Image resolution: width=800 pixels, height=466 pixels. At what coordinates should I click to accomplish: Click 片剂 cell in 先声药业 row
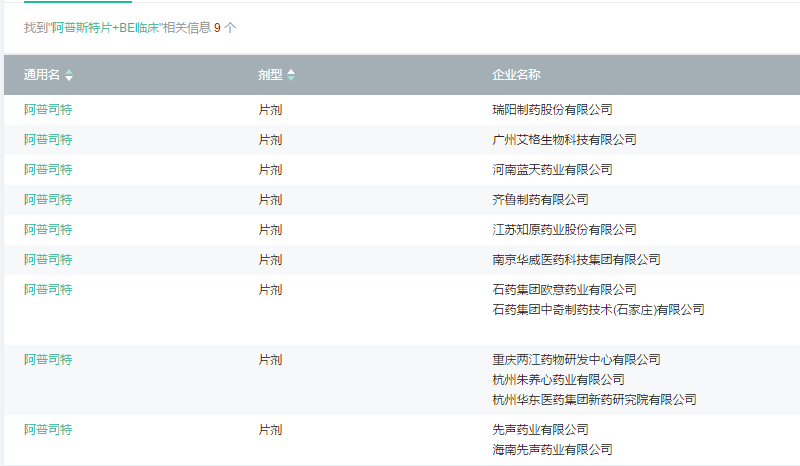click(270, 430)
